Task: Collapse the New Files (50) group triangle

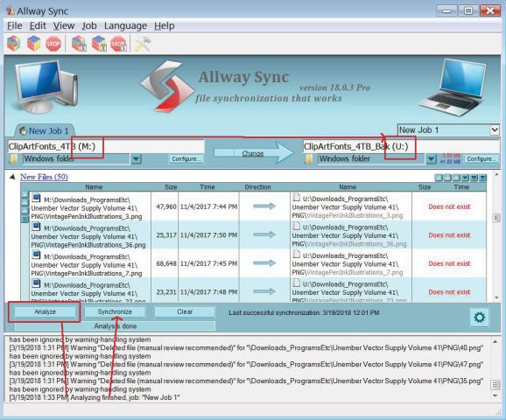Action: coord(12,177)
